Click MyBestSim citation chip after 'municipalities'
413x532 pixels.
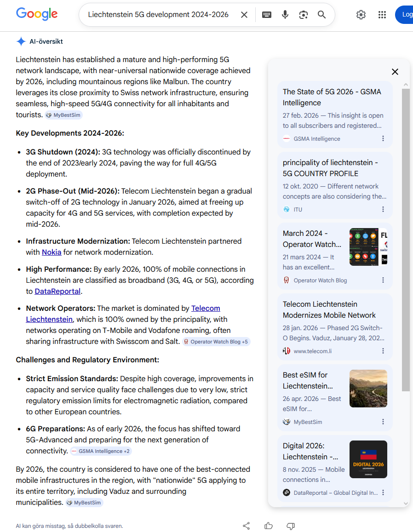84,503
